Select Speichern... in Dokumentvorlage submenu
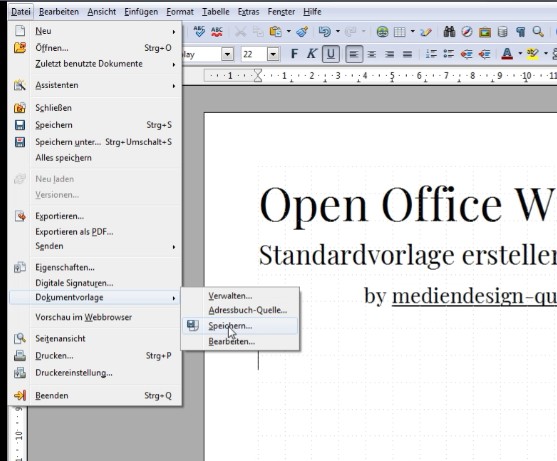The height and width of the screenshot is (461, 557). click(240, 326)
